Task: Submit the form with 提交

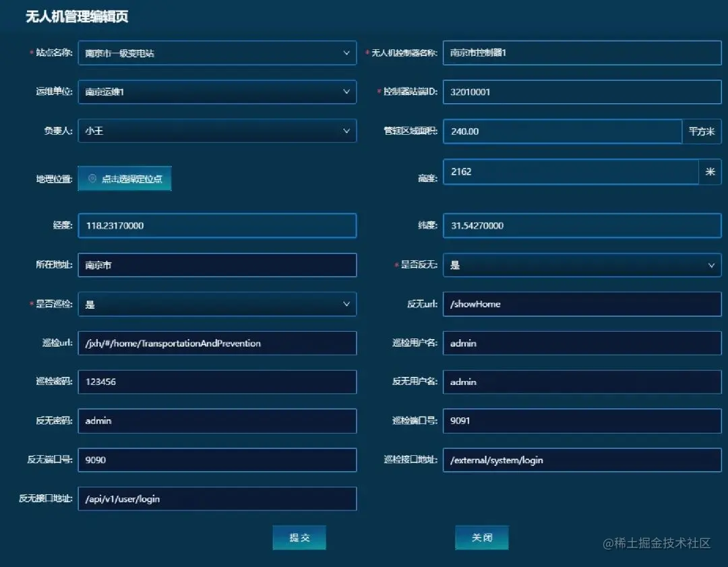Action: coord(299,538)
